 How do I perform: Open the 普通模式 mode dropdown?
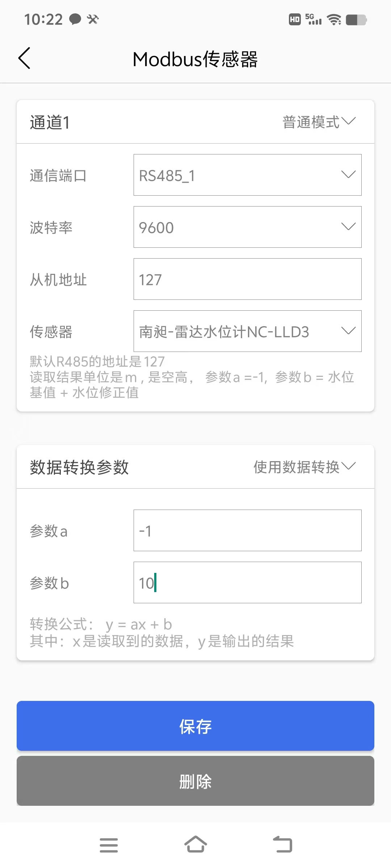pyautogui.click(x=319, y=122)
